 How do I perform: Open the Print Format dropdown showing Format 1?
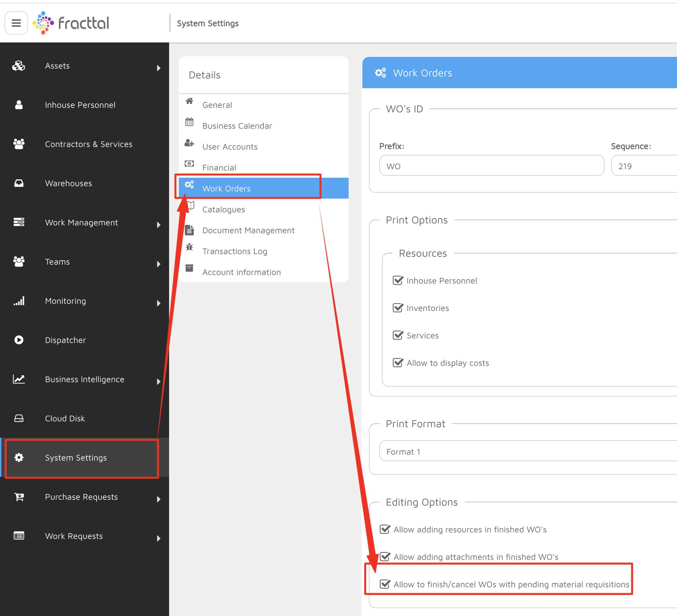tap(528, 451)
